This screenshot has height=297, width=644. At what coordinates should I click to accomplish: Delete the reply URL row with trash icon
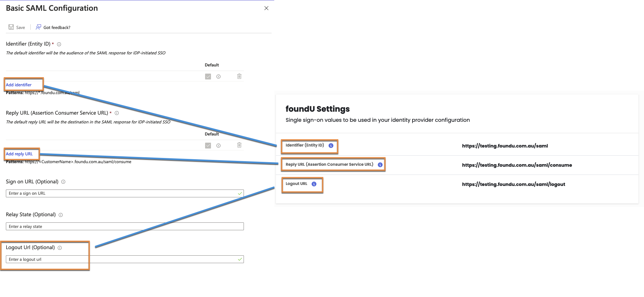click(x=239, y=145)
